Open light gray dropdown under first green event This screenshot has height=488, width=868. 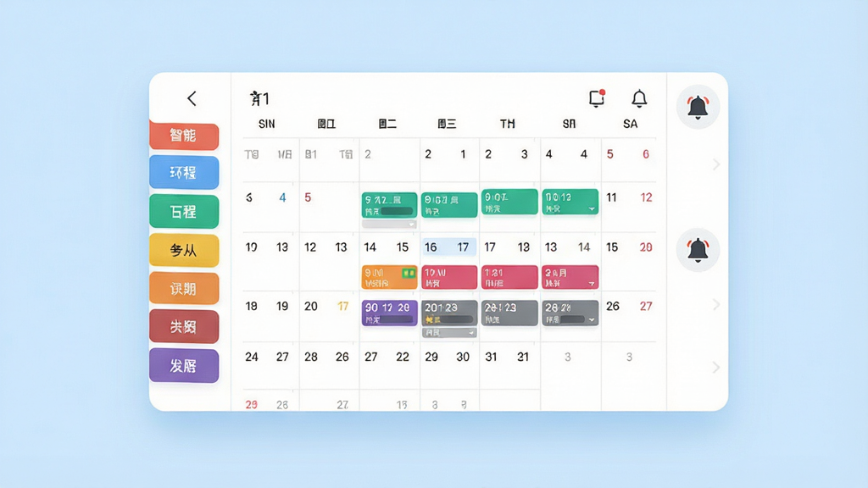[x=389, y=224]
